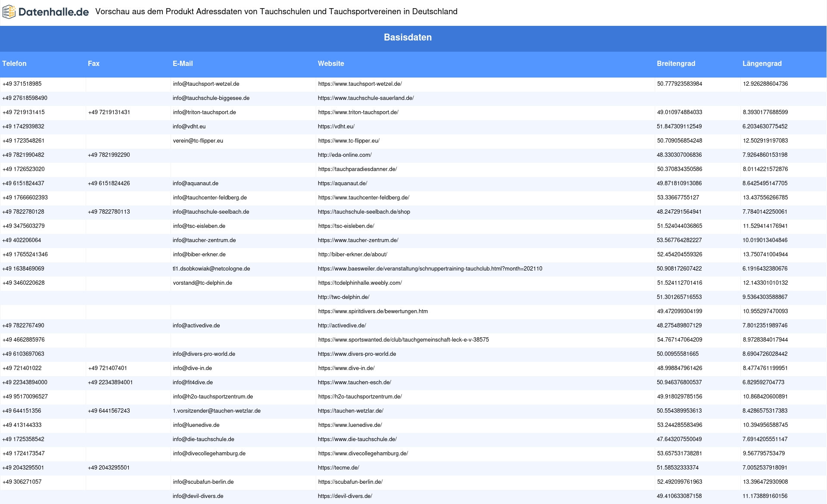Select the Breitengrad column header

(x=676, y=64)
